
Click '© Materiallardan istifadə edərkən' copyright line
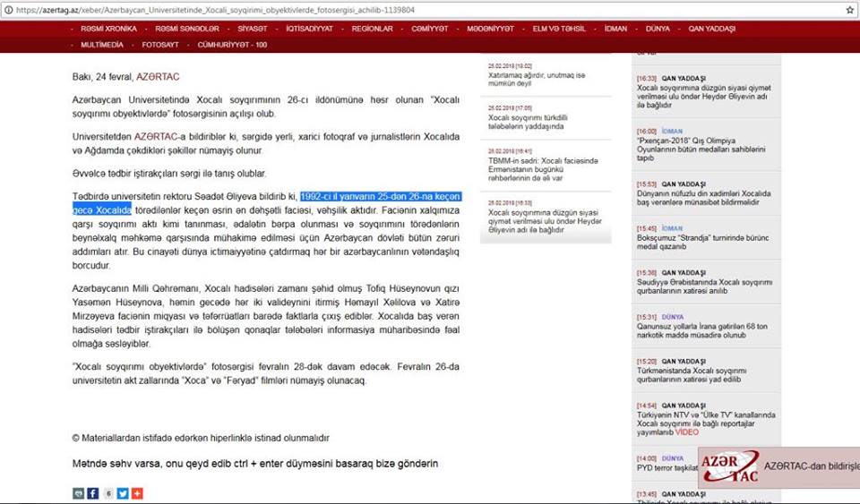point(201,438)
